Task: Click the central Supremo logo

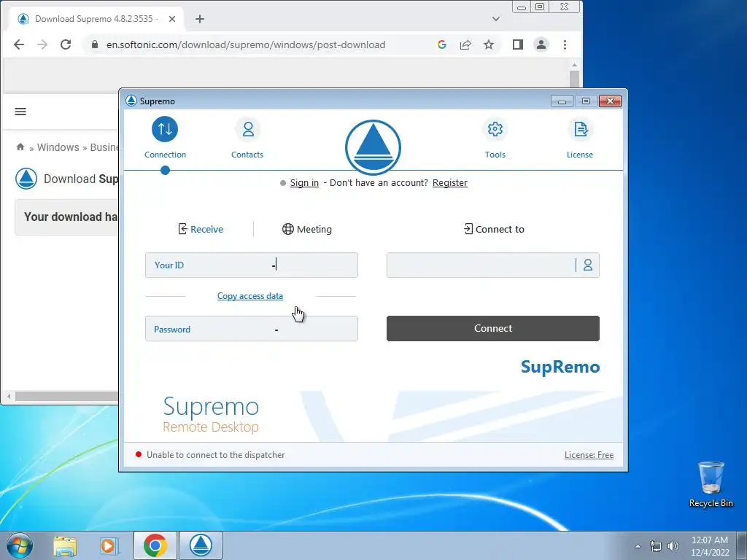Action: (373, 147)
